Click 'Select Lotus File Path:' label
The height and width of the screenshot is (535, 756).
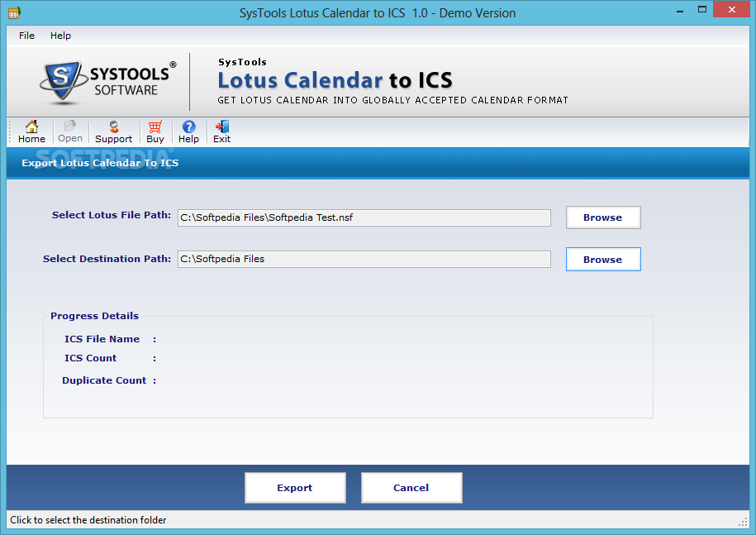coord(112,215)
